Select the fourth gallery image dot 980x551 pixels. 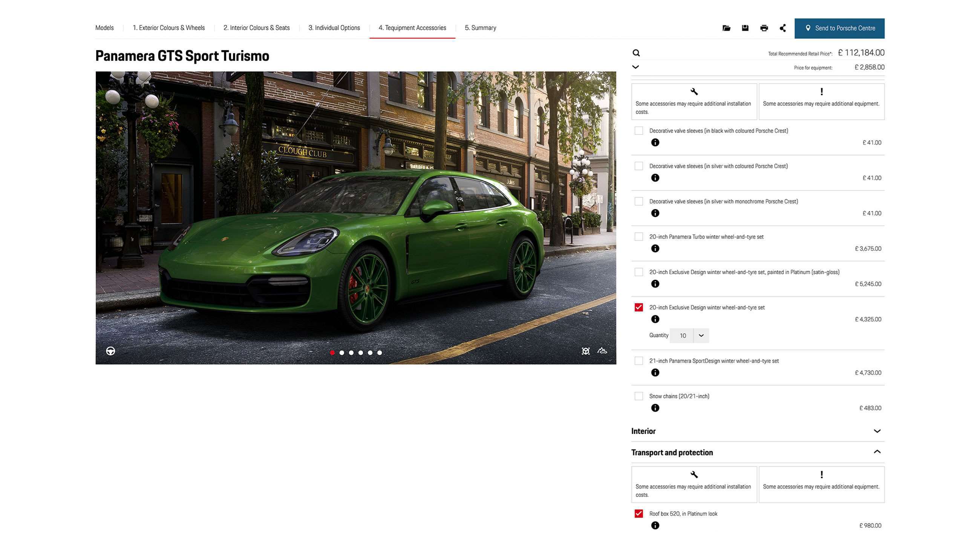361,353
